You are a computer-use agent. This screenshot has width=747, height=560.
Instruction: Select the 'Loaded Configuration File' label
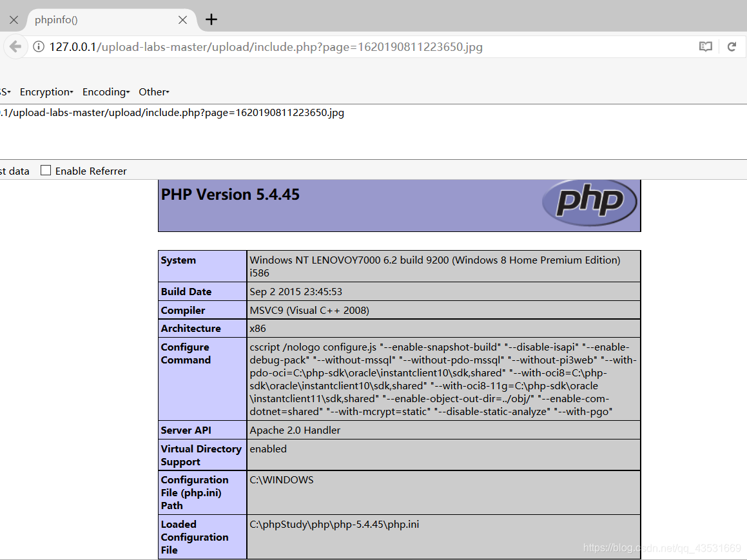[x=195, y=537]
